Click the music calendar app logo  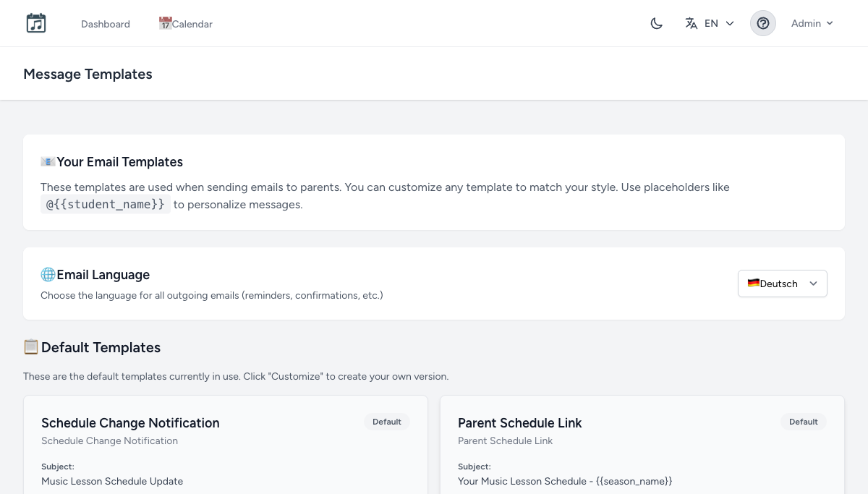[36, 23]
